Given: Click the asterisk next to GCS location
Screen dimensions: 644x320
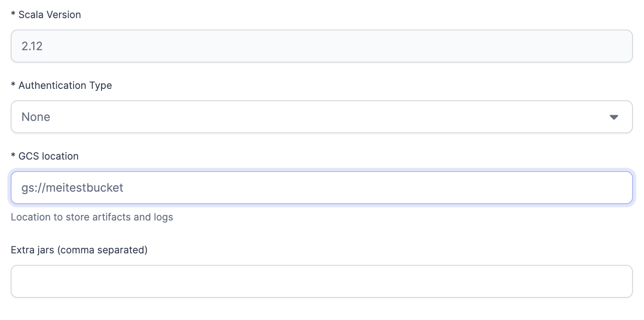Looking at the screenshot, I should (x=13, y=156).
